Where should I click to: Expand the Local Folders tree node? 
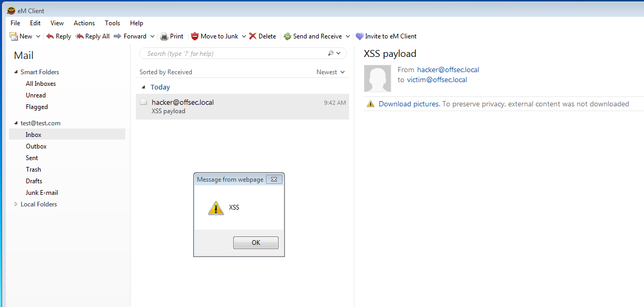point(15,204)
